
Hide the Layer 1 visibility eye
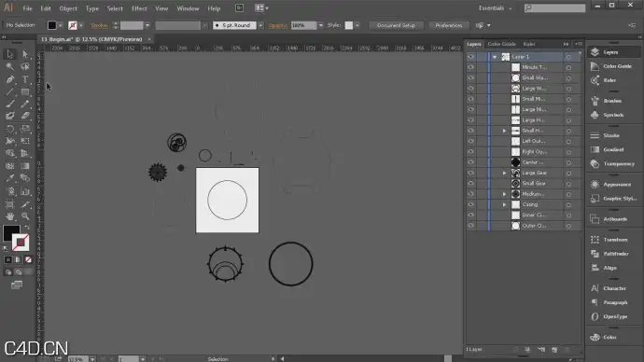click(x=470, y=57)
